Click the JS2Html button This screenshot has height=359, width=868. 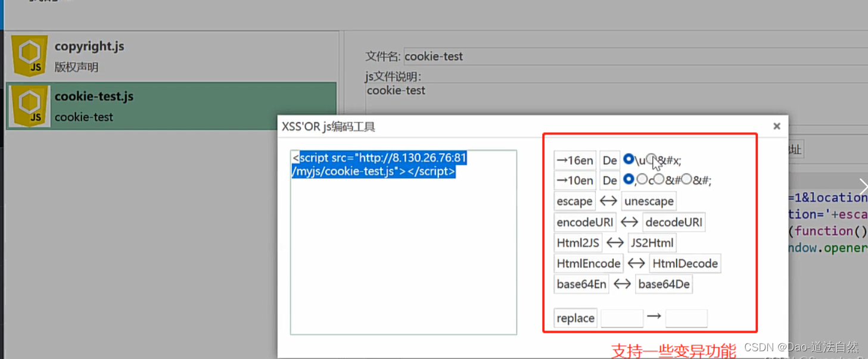point(652,243)
